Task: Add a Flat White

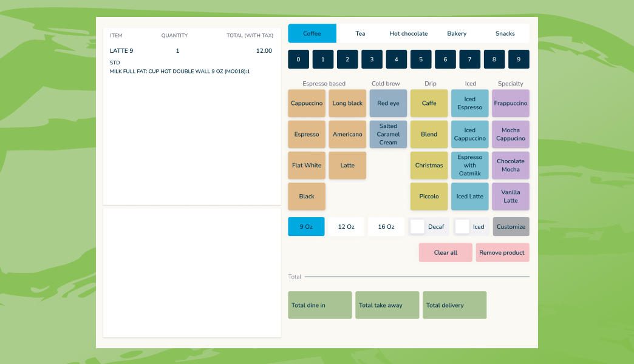Action: [307, 165]
